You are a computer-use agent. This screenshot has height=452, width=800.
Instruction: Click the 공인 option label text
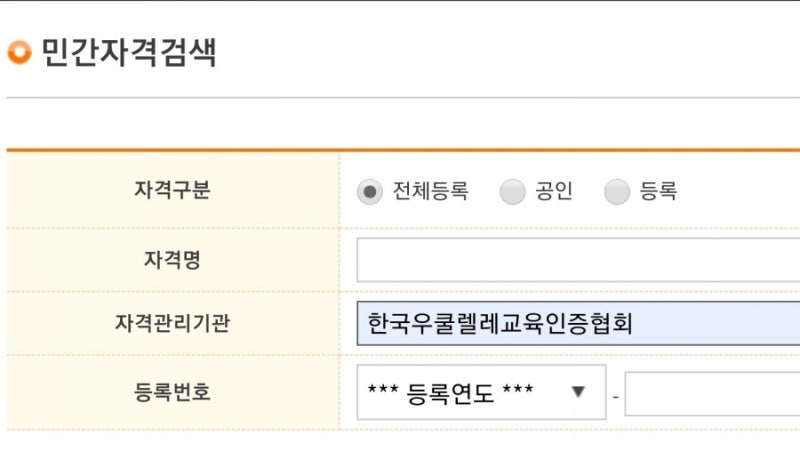[x=554, y=191]
